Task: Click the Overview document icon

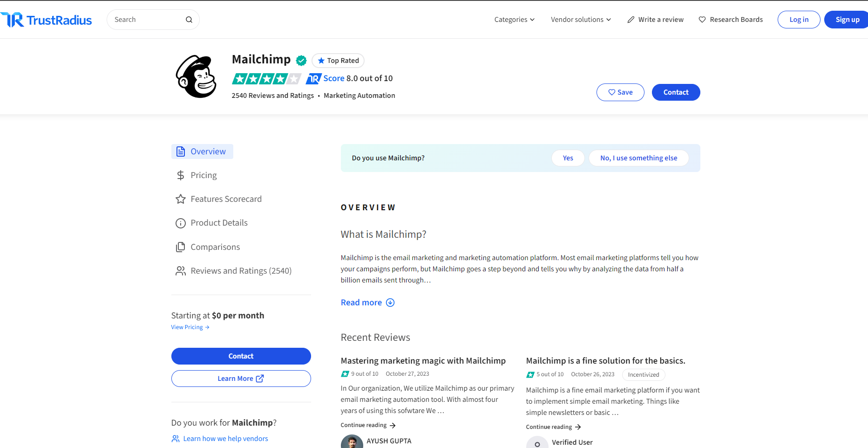Action: tap(181, 152)
